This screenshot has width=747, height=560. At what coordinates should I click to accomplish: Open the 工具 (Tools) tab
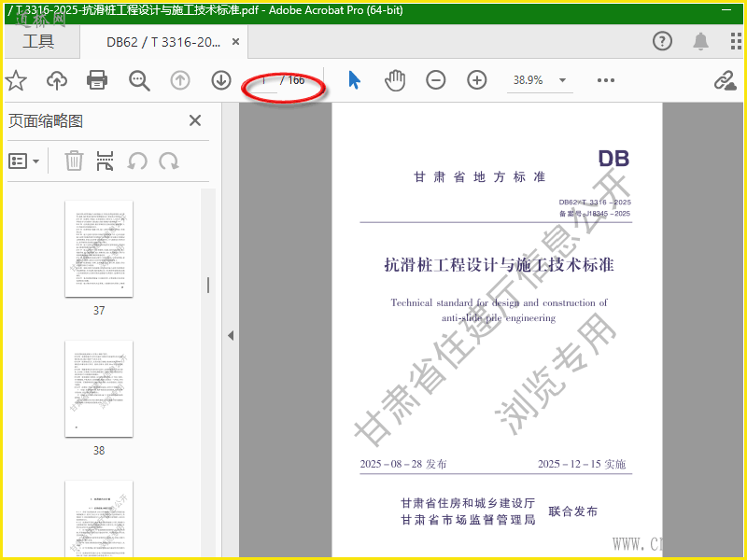[x=38, y=42]
